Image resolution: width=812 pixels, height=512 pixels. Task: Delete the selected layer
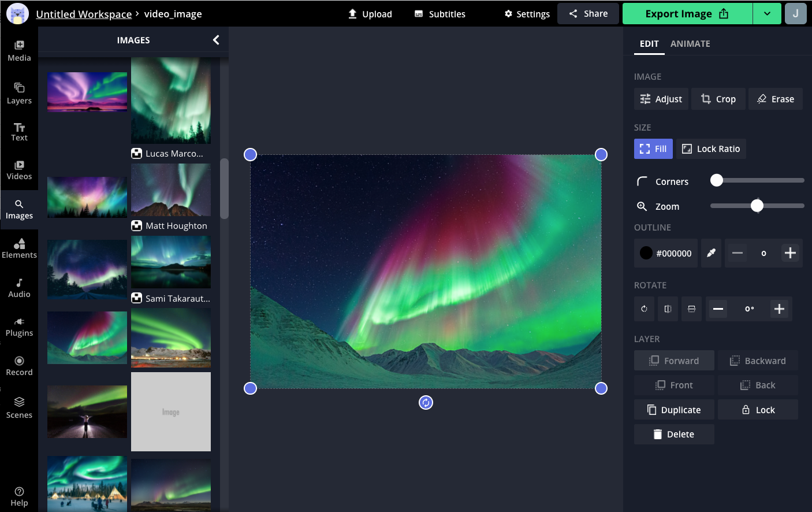[674, 434]
